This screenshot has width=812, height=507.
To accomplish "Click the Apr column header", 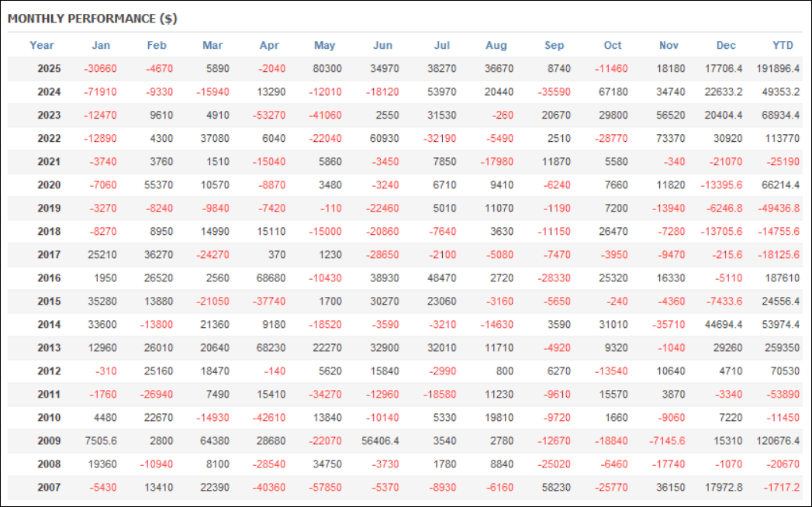I will [x=269, y=45].
